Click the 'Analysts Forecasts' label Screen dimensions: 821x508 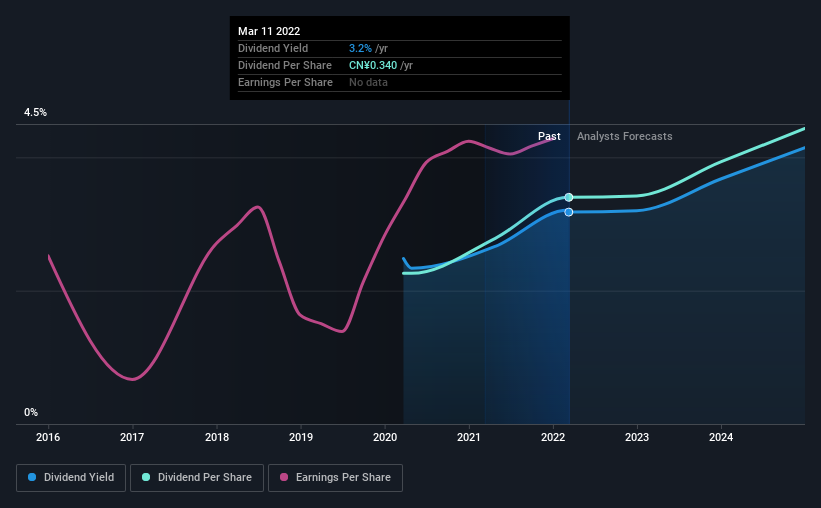(625, 136)
